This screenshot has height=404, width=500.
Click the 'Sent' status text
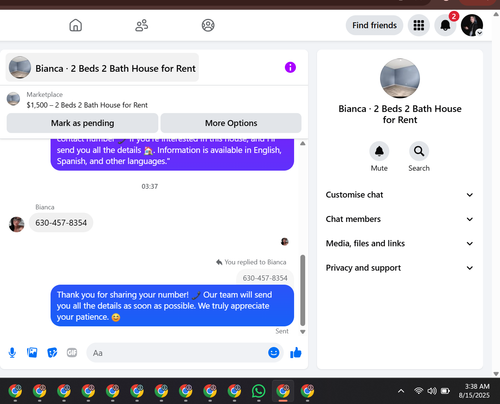tap(282, 331)
